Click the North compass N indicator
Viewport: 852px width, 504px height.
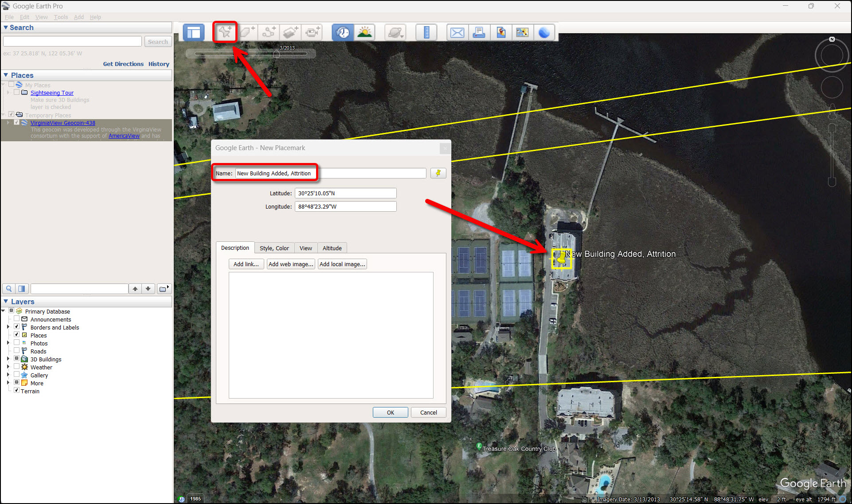tap(832, 39)
